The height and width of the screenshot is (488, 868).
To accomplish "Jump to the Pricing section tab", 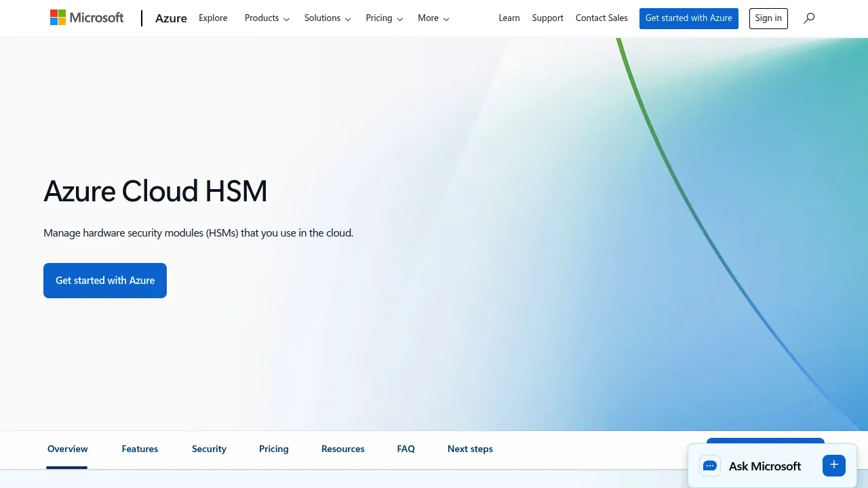I will tap(274, 449).
